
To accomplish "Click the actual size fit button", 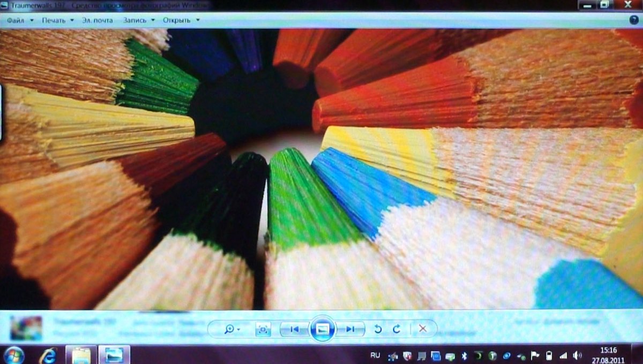I will (263, 329).
